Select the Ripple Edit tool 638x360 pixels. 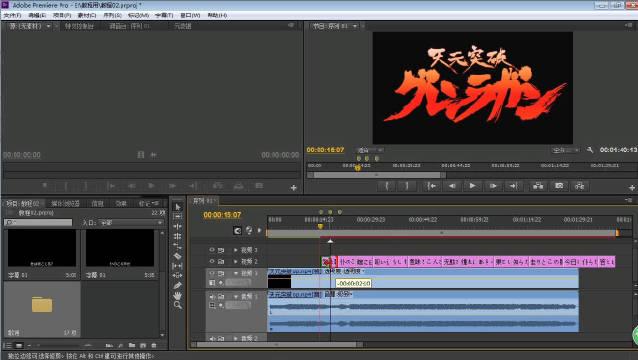click(x=178, y=227)
